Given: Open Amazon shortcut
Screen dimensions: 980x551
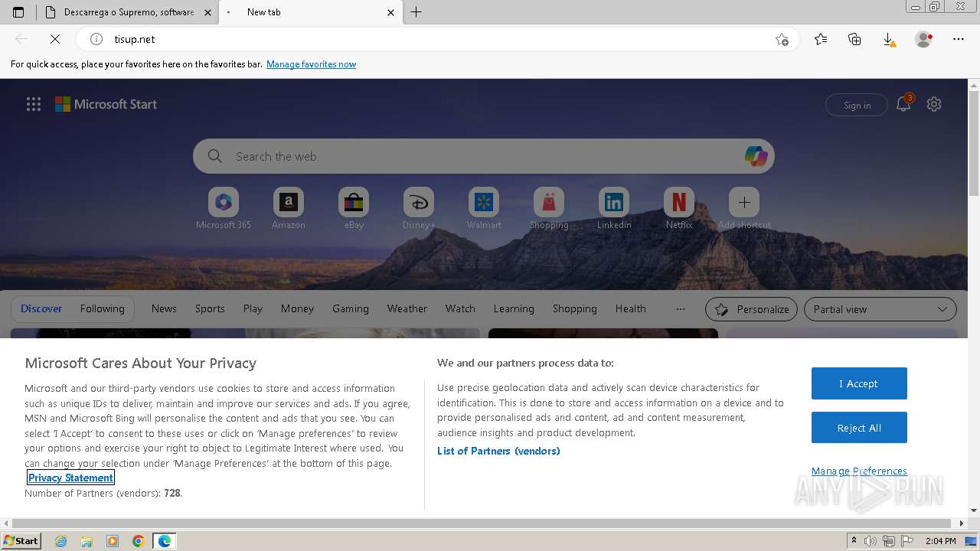Looking at the screenshot, I should pos(289,208).
